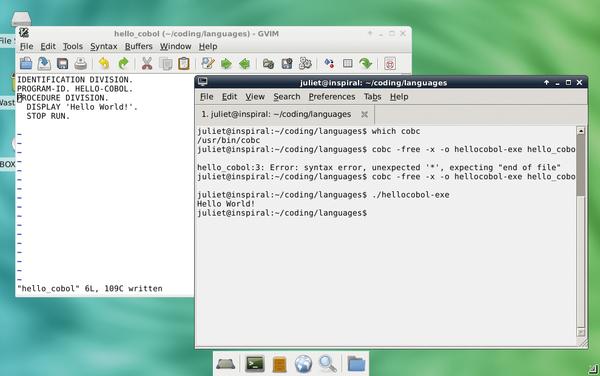Open the terminal View menu
This screenshot has height=376, width=600.
pyautogui.click(x=255, y=97)
